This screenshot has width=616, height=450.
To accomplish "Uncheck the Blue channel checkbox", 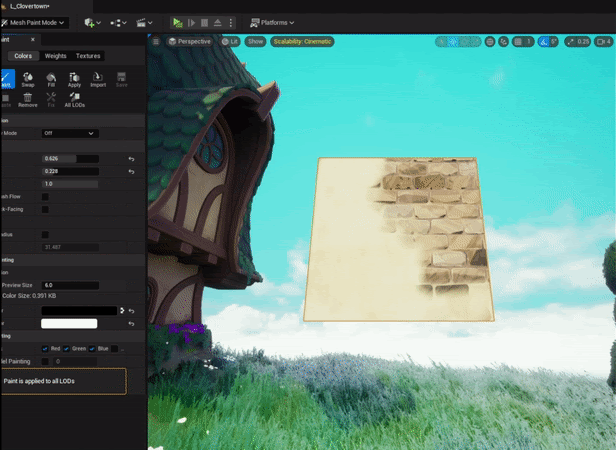I will (x=92, y=349).
